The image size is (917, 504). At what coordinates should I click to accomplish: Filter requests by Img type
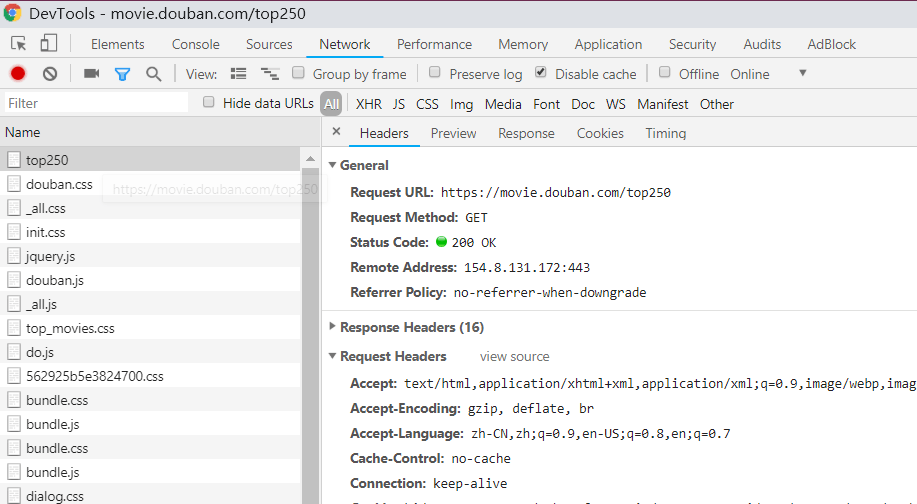coord(461,104)
